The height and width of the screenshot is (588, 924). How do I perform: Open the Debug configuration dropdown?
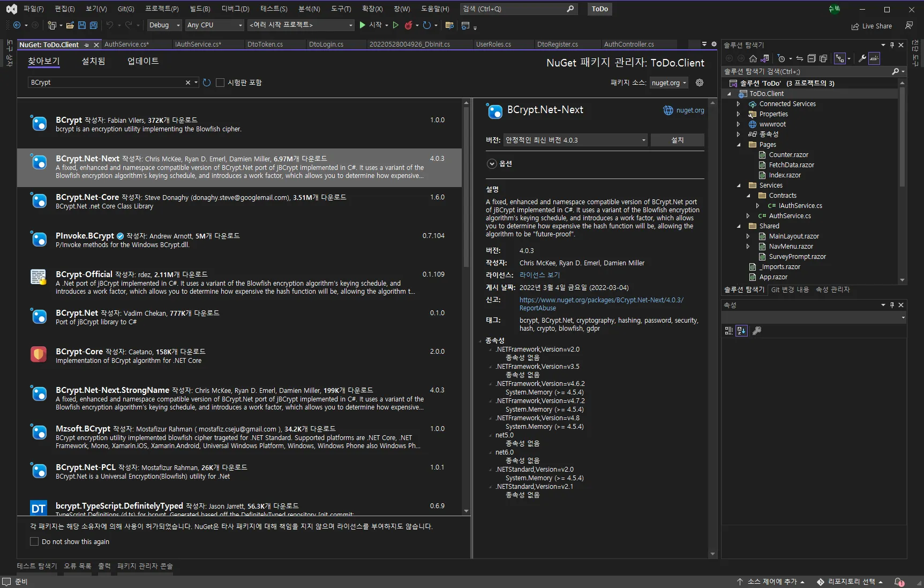tap(164, 25)
